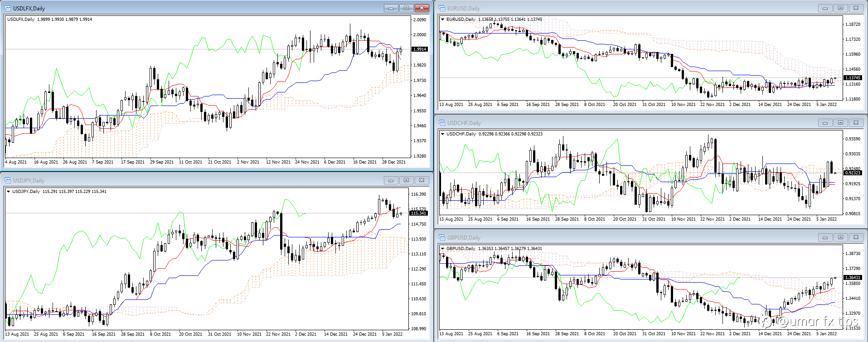868x342 pixels.
Task: Click the USDJPY chart window icon
Action: (8, 180)
